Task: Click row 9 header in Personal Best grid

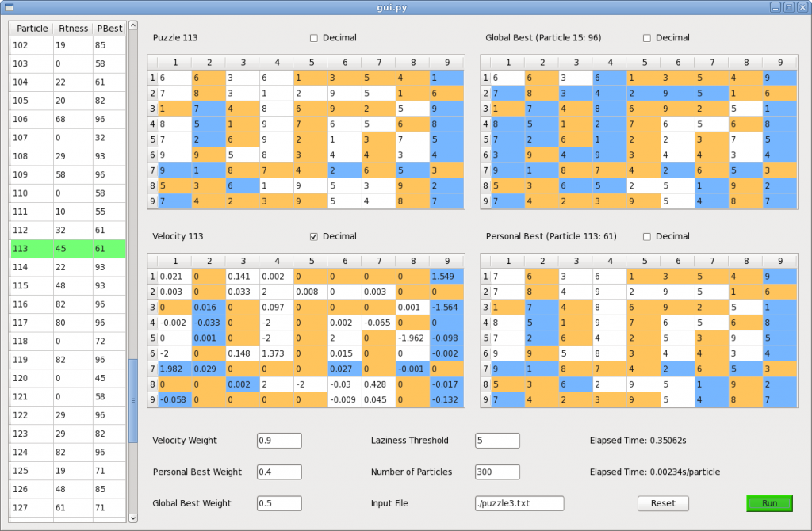Action: coord(485,400)
